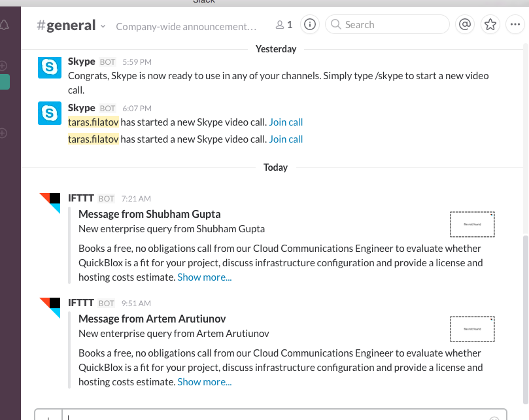The image size is (529, 420).
Task: Open attachment thumbnail in Shubham Gupta message
Action: (x=472, y=224)
